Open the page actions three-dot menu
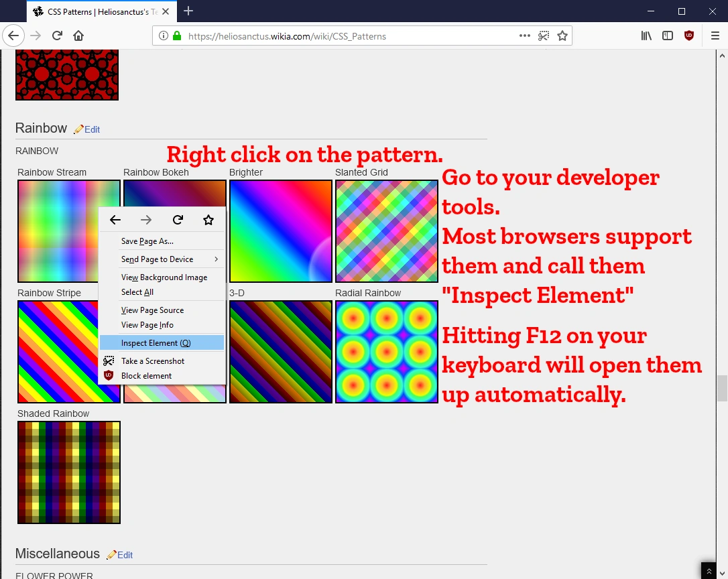The height and width of the screenshot is (579, 728). (x=525, y=36)
